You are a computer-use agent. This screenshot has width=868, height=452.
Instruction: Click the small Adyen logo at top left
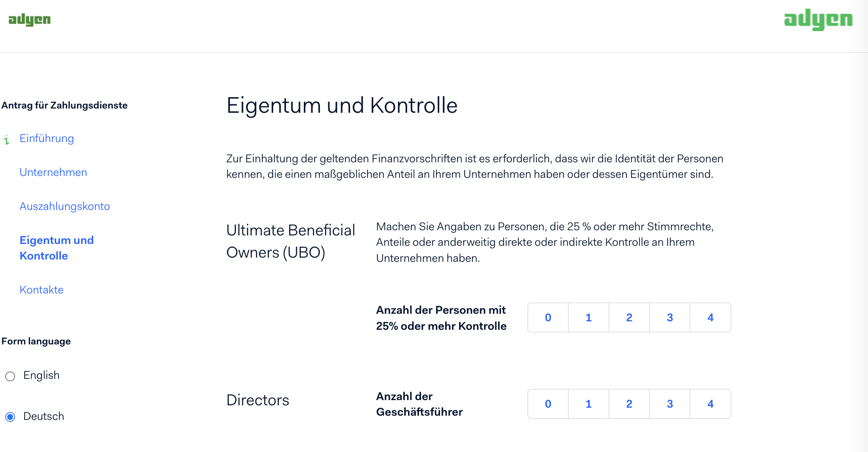[29, 19]
